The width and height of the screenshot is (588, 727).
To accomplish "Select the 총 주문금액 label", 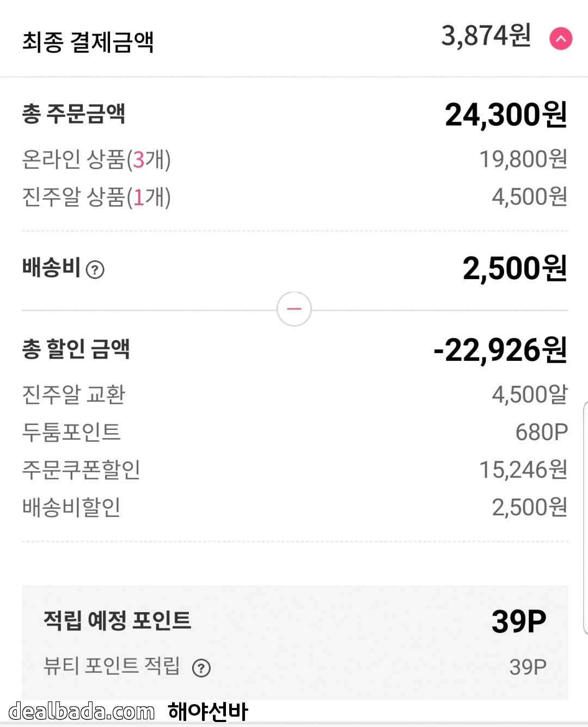I will click(73, 114).
